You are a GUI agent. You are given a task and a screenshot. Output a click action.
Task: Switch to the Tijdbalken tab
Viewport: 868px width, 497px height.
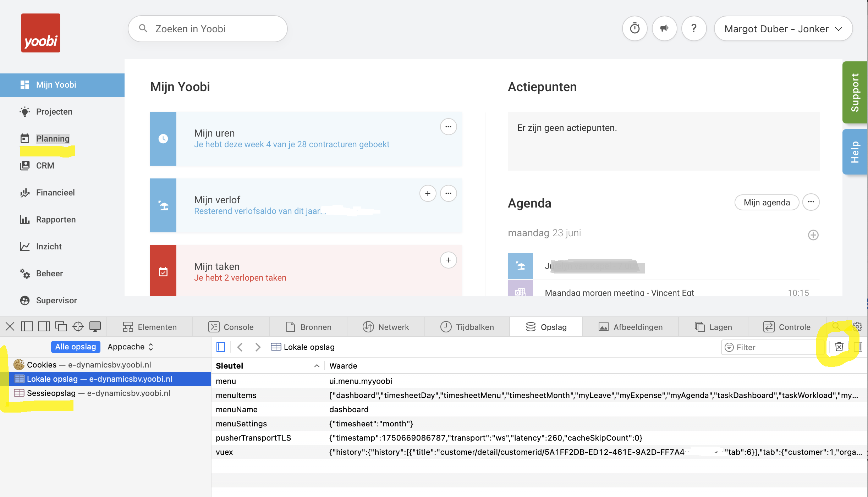click(467, 327)
